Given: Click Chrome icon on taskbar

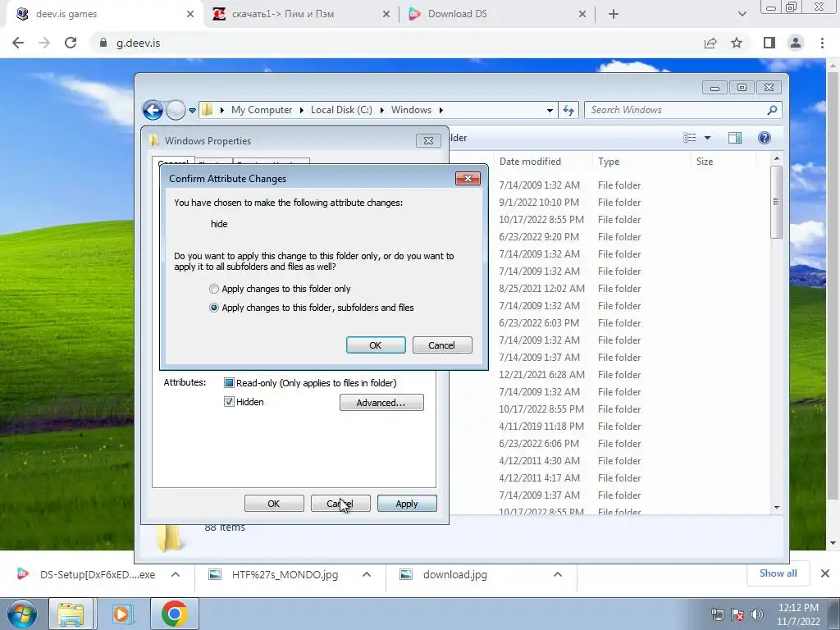Looking at the screenshot, I should [x=174, y=614].
